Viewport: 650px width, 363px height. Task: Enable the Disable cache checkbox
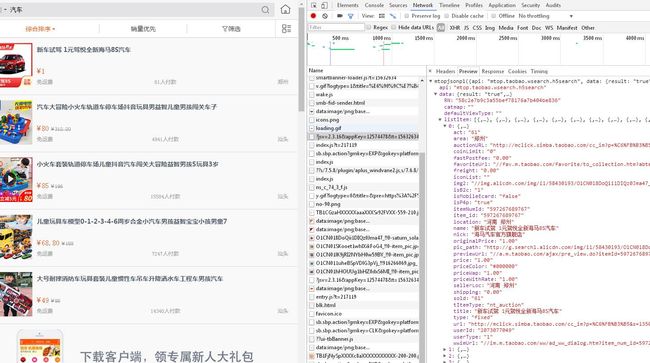[446, 16]
